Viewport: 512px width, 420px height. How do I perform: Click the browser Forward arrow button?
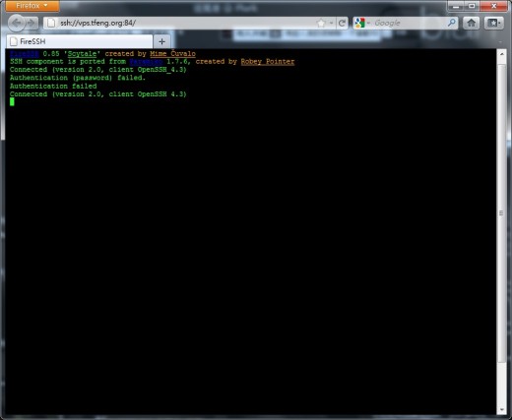click(32, 23)
